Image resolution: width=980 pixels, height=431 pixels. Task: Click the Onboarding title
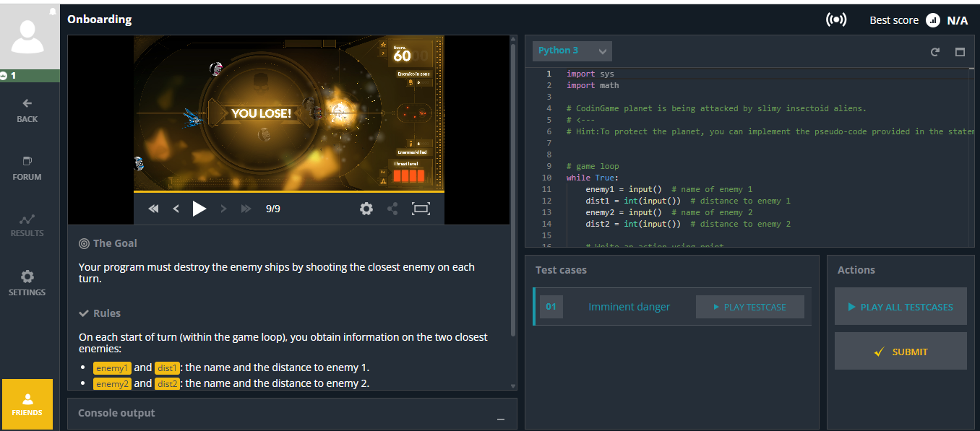tap(100, 19)
